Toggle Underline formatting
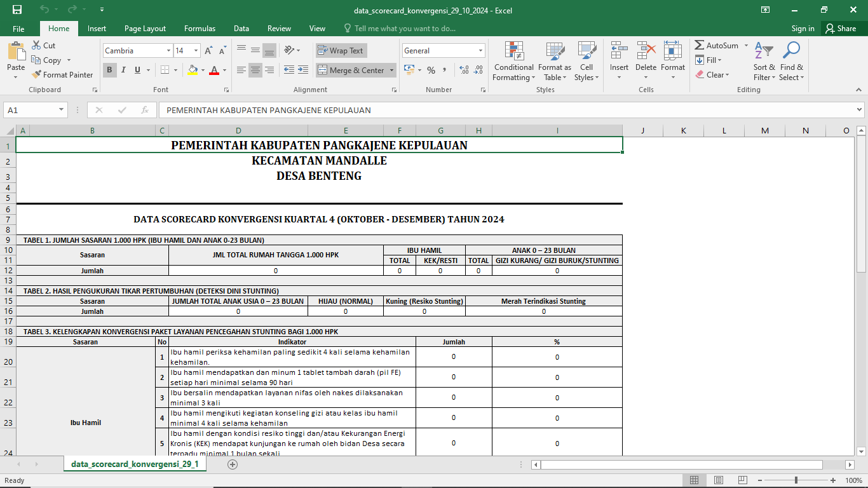This screenshot has height=488, width=868. click(137, 70)
